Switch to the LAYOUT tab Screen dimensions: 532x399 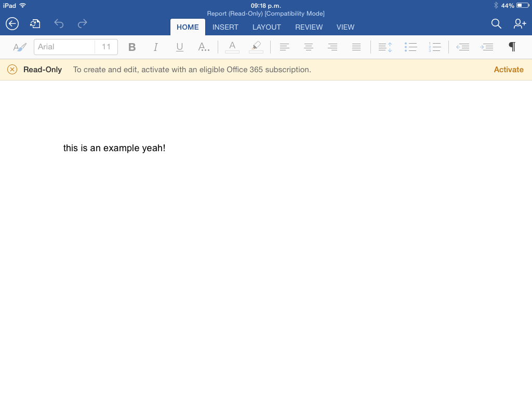(267, 27)
